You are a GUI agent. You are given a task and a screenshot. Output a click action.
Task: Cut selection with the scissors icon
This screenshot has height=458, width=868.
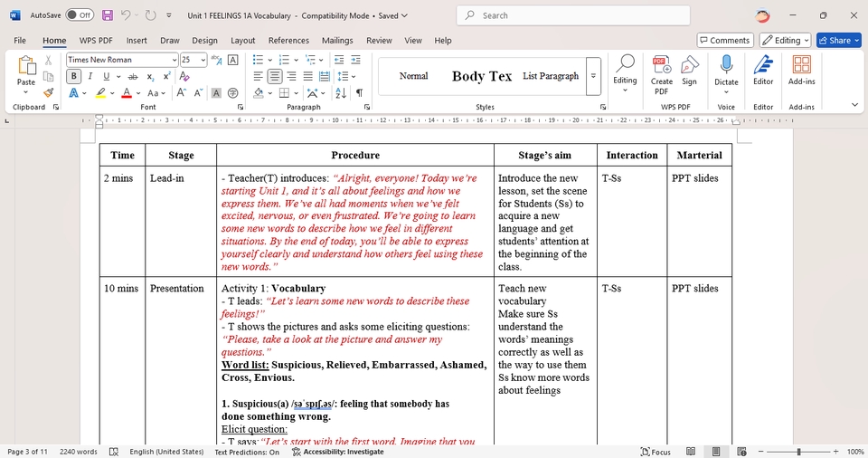click(49, 60)
